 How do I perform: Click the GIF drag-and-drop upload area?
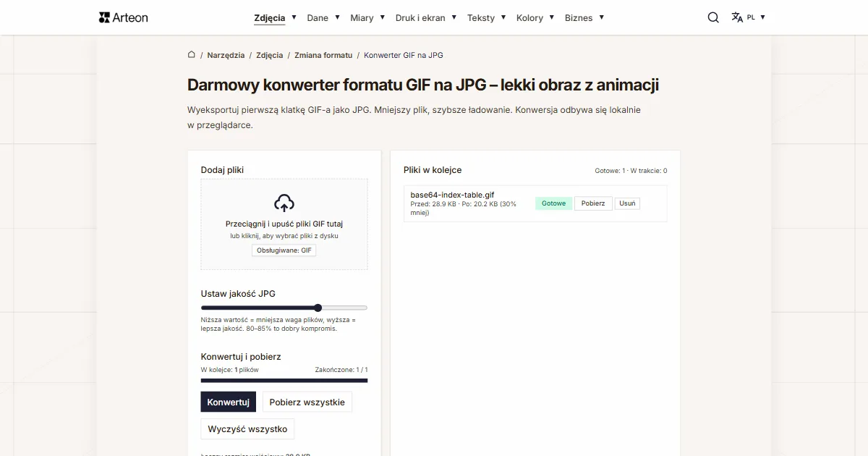click(284, 224)
